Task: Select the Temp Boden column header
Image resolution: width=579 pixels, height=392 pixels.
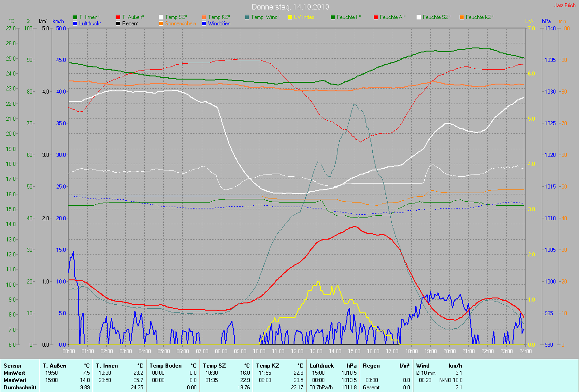Action: [x=166, y=365]
